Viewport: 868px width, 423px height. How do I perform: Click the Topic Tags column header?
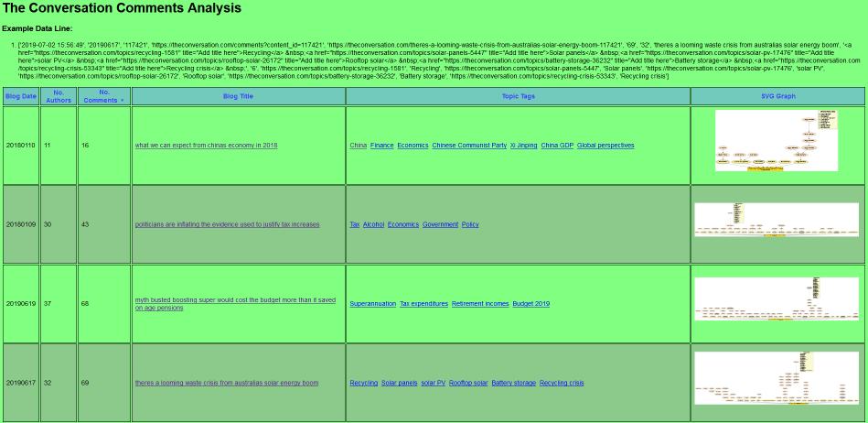pyautogui.click(x=518, y=96)
